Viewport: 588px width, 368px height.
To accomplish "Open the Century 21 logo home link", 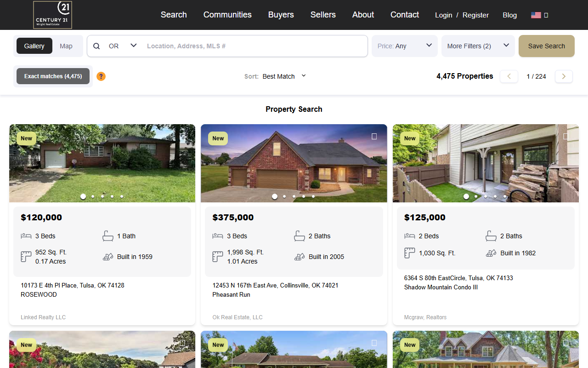I will 52,15.
